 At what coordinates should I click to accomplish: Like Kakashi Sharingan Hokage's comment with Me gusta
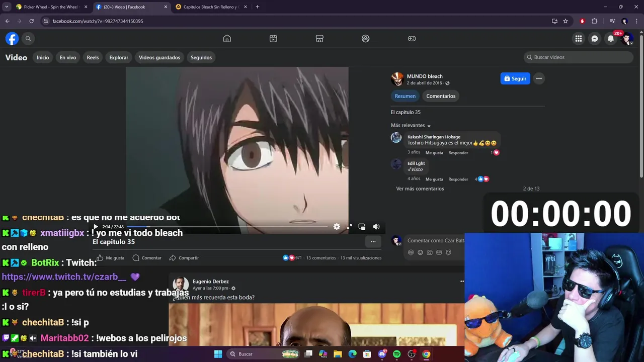click(434, 152)
